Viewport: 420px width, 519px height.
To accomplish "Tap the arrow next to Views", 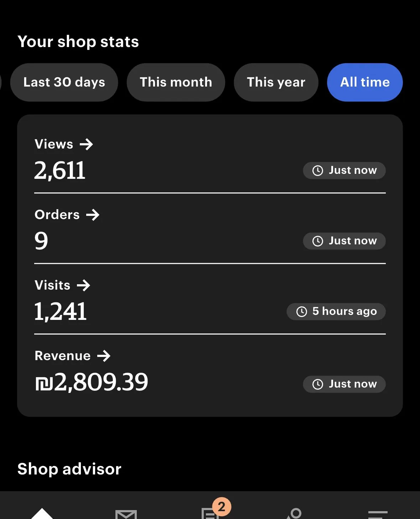I will (86, 144).
